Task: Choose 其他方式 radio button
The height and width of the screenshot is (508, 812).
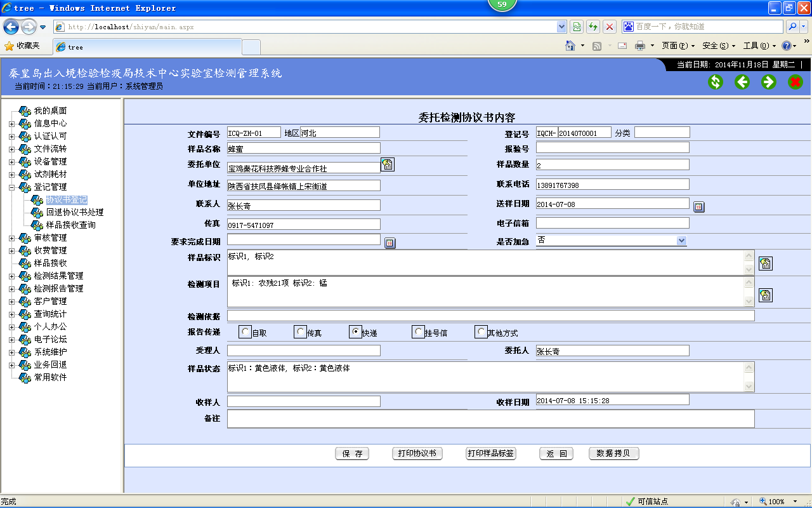Action: [x=481, y=331]
